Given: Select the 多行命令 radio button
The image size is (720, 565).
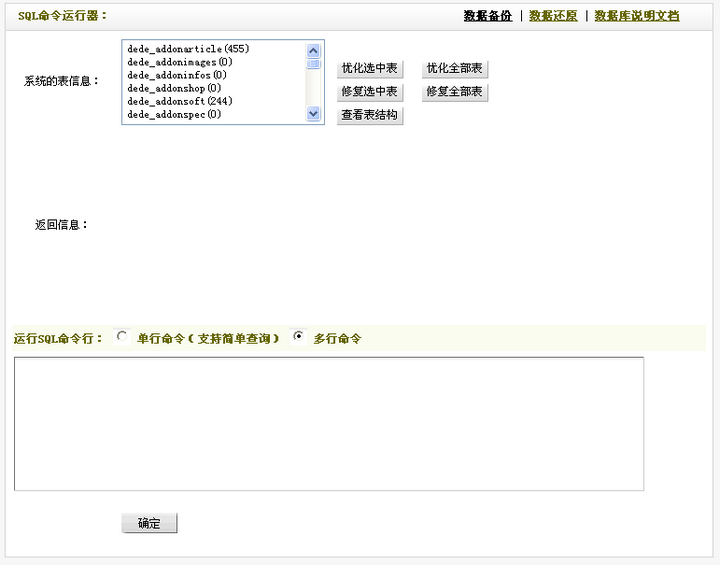Looking at the screenshot, I should [298, 337].
